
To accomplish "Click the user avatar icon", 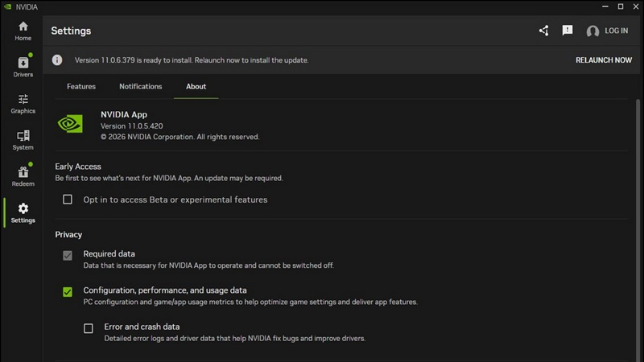I will tap(592, 31).
